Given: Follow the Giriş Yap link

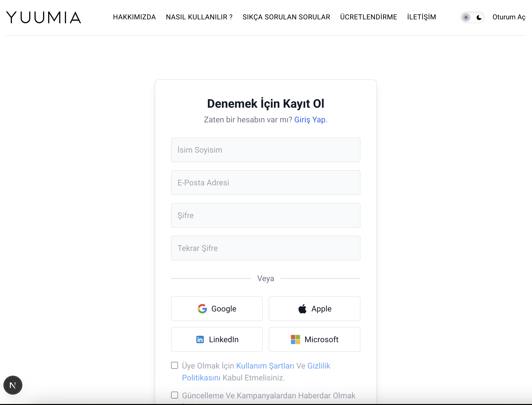Looking at the screenshot, I should click(x=311, y=120).
